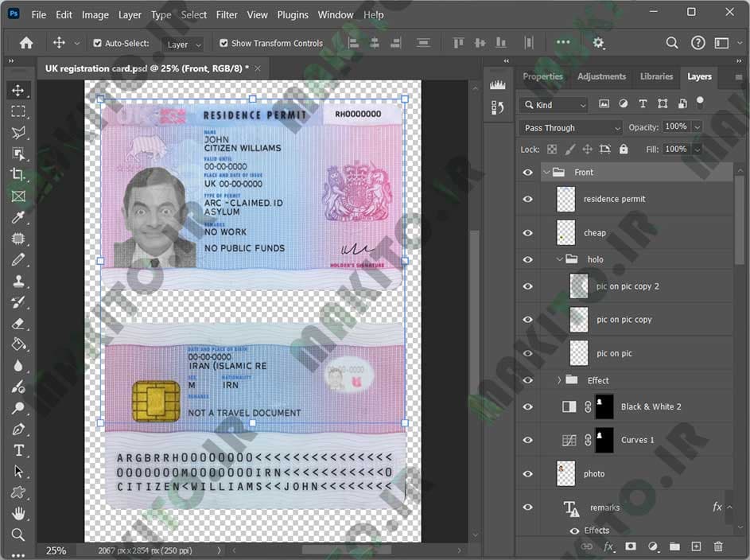
Task: Select the Eyedropper tool
Action: [x=18, y=217]
